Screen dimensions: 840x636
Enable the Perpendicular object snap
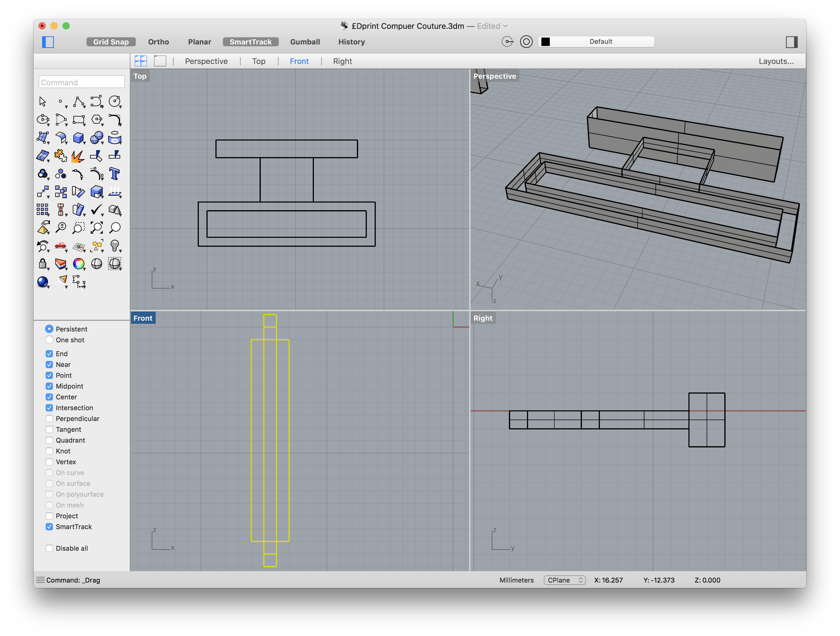[49, 419]
